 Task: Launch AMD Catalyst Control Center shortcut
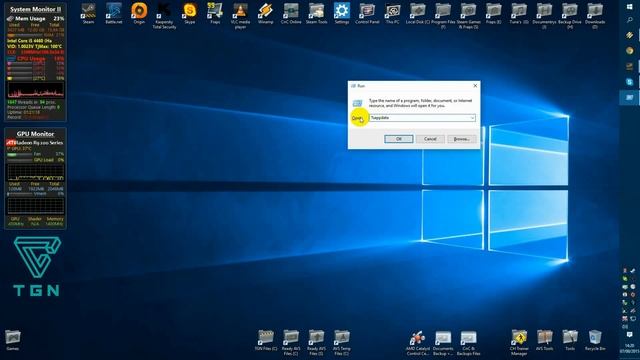click(x=418, y=342)
